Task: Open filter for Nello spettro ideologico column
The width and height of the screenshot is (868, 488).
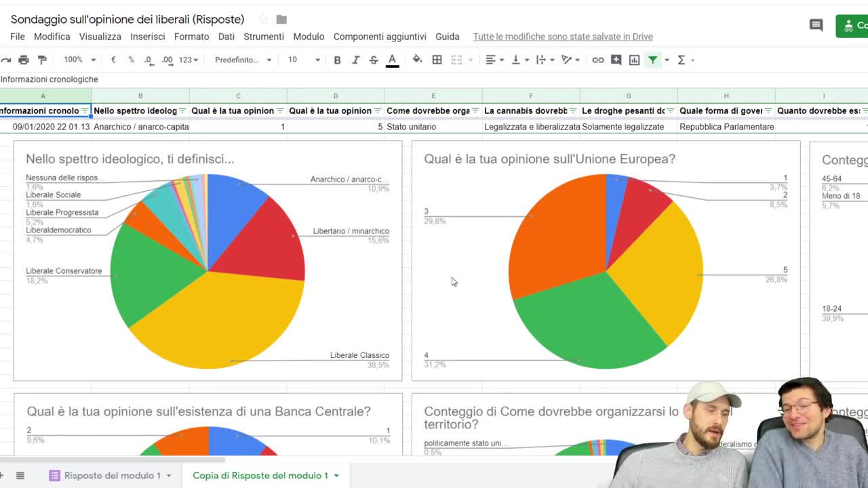Action: coord(182,110)
